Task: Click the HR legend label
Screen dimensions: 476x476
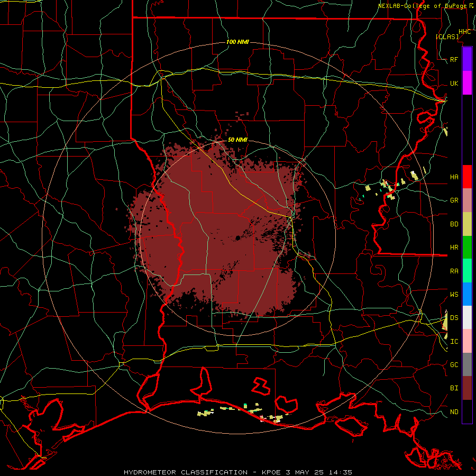Action: click(x=454, y=248)
